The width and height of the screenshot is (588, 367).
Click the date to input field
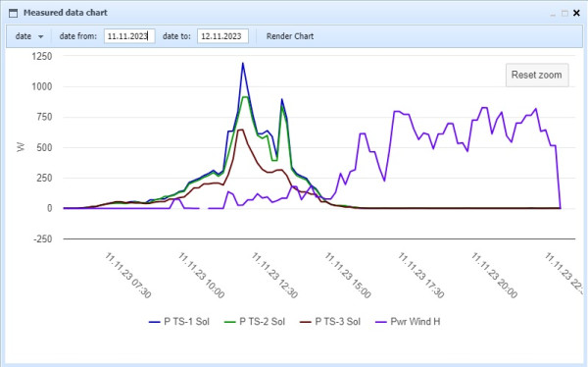[222, 36]
